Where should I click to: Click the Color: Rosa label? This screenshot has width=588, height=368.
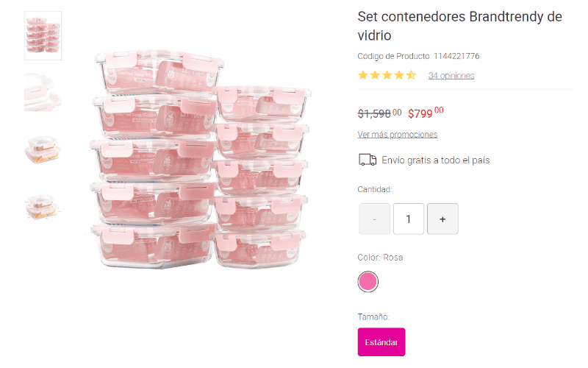[380, 258]
